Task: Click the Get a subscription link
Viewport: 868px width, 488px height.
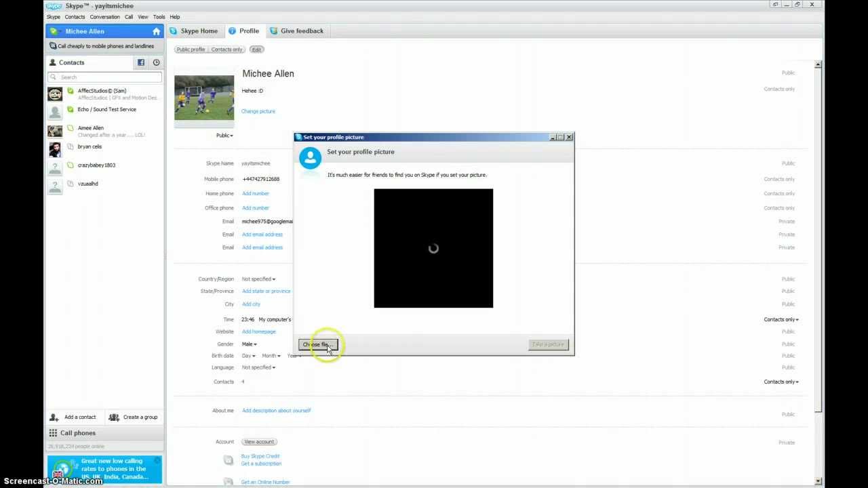Action: (x=261, y=464)
